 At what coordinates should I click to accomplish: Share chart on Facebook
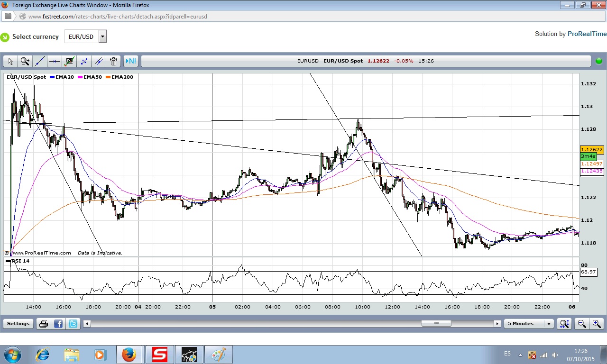(x=58, y=324)
